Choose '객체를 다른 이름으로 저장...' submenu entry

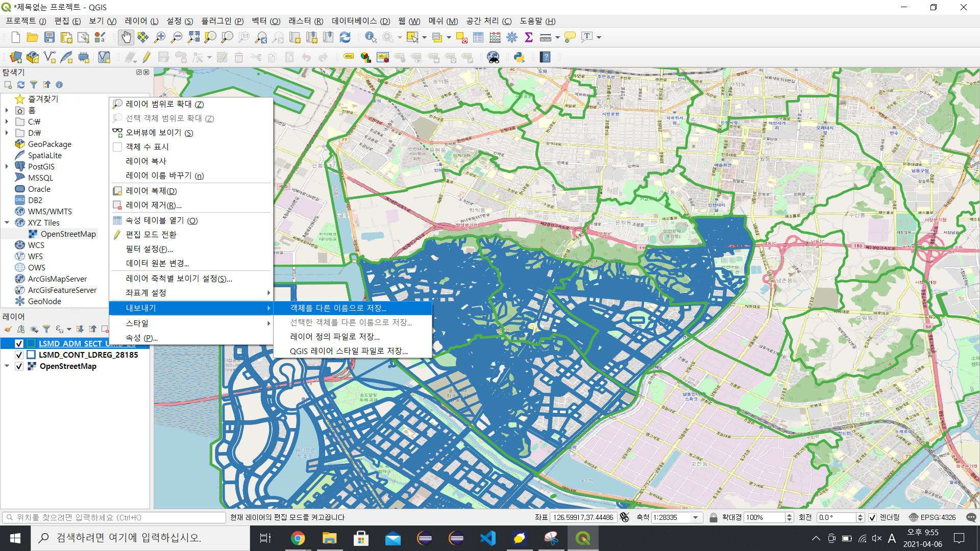338,308
